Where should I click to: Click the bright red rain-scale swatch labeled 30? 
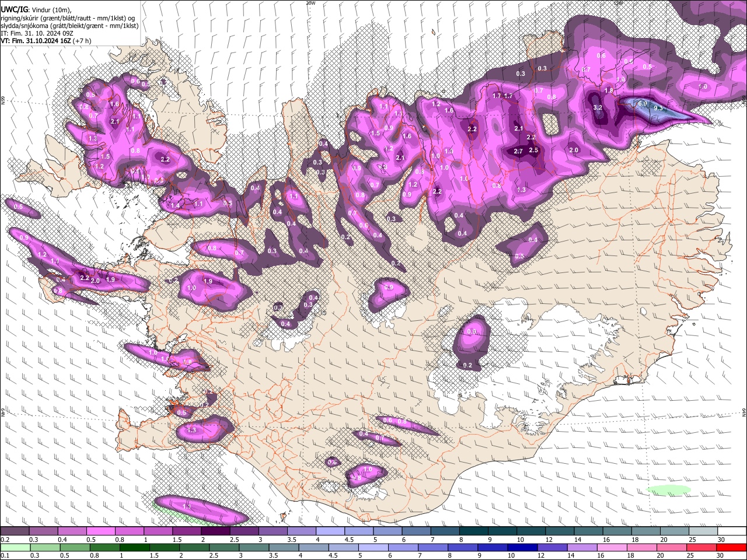(732, 547)
